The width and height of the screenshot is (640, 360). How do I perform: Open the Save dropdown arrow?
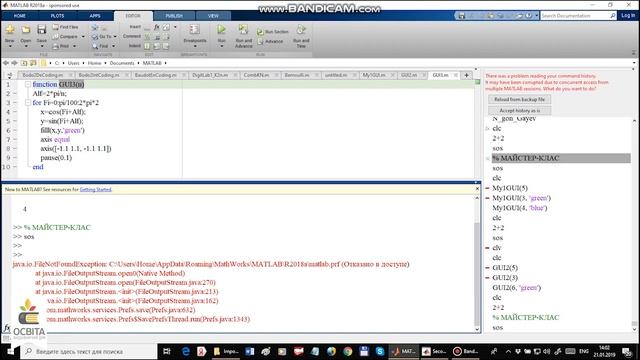click(42, 46)
